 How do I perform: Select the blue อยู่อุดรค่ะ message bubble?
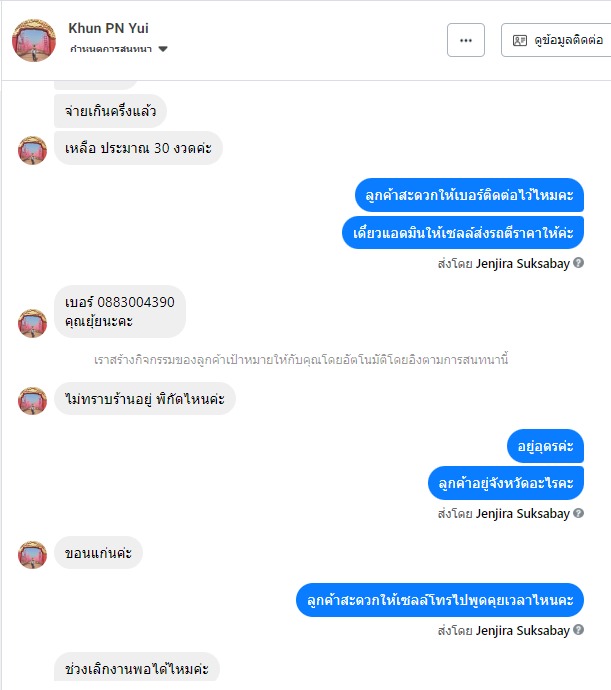pos(545,446)
